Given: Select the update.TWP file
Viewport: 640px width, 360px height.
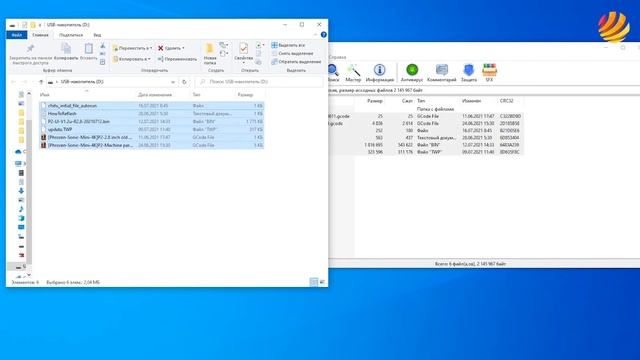Looking at the screenshot, I should [x=152, y=129].
